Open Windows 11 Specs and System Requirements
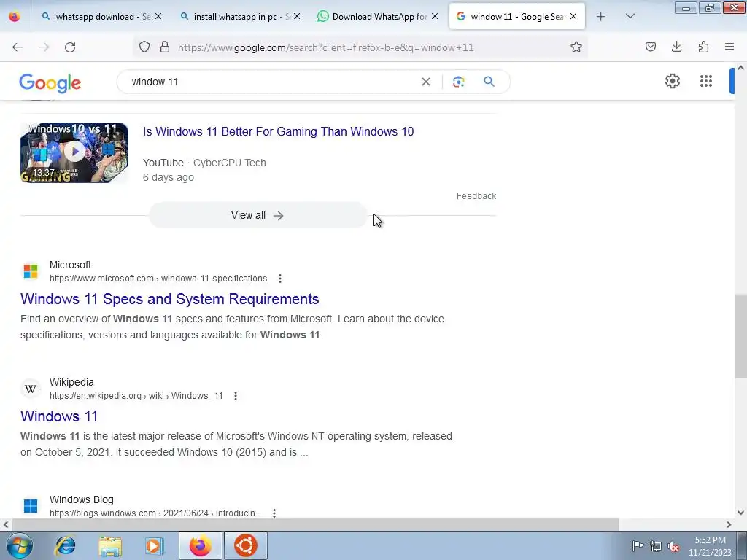The image size is (747, 560). (169, 299)
